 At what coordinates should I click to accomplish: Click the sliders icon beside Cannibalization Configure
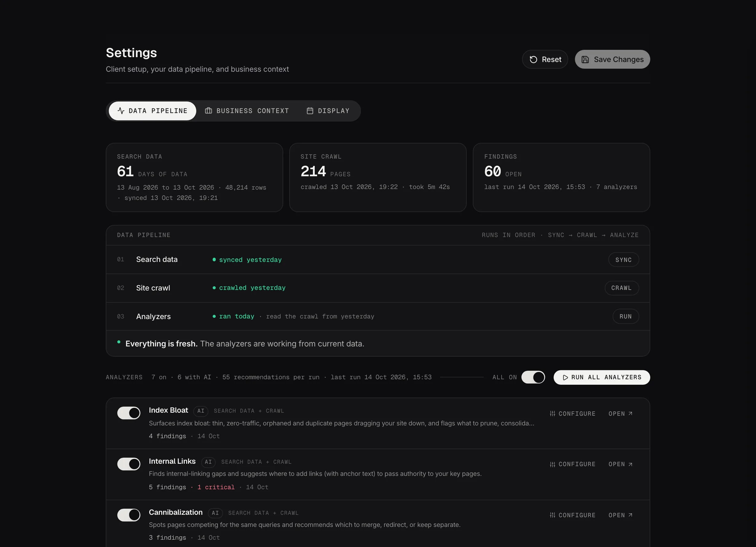(x=552, y=515)
